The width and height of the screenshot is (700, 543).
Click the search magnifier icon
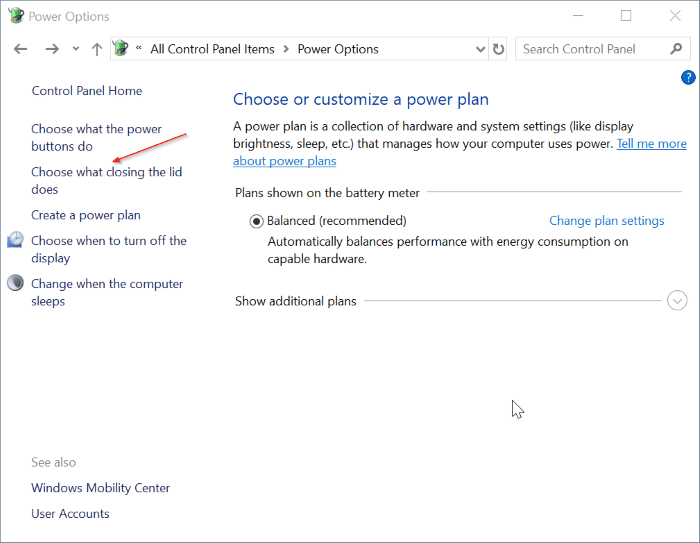click(676, 49)
